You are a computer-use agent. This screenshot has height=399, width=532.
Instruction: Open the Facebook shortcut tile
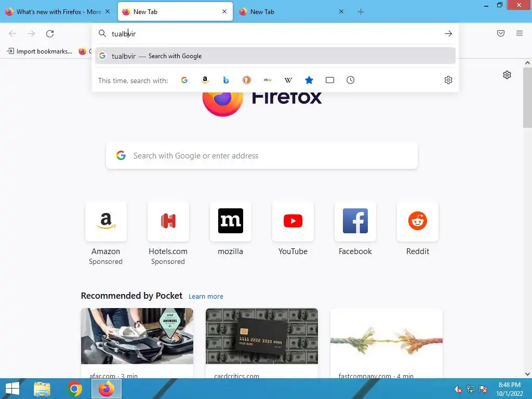pos(355,221)
